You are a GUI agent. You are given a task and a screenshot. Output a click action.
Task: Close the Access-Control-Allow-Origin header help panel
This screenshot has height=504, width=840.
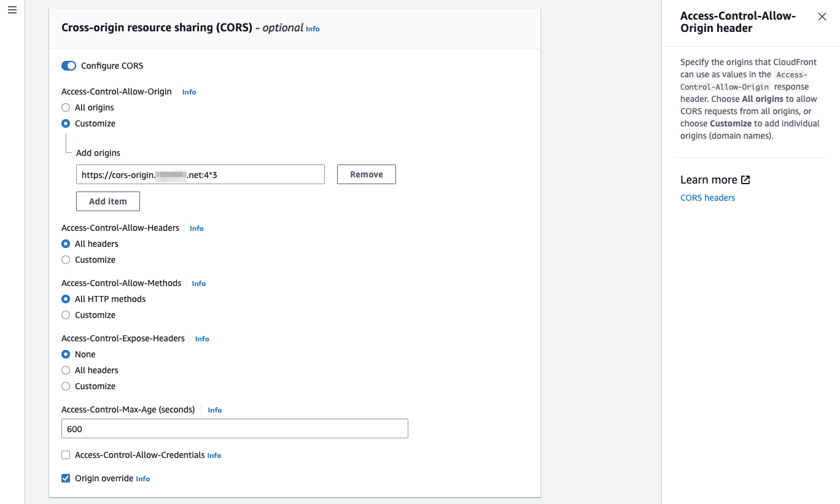click(x=822, y=17)
